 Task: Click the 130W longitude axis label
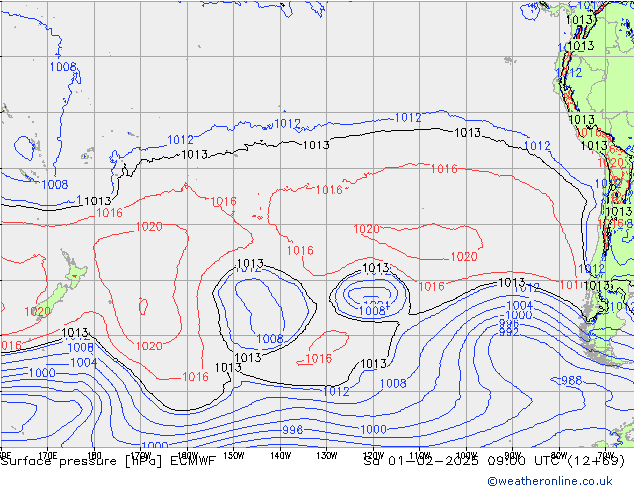pos(327,455)
